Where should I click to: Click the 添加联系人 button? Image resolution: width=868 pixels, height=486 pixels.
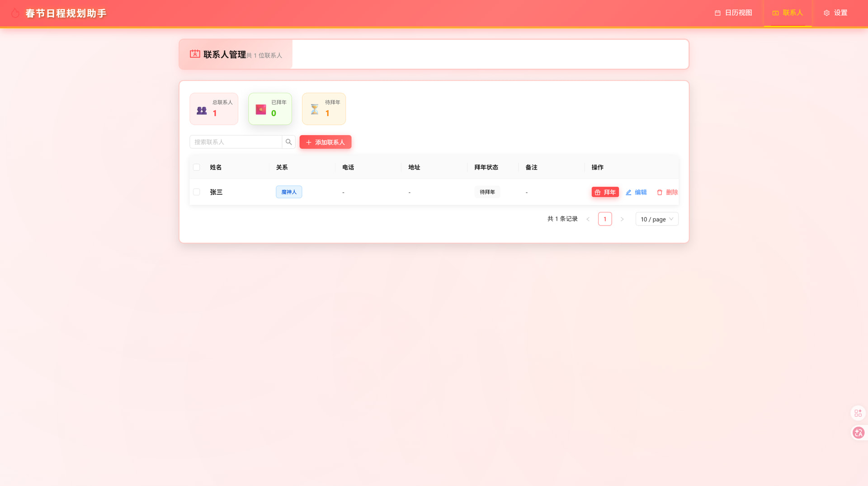click(x=325, y=142)
